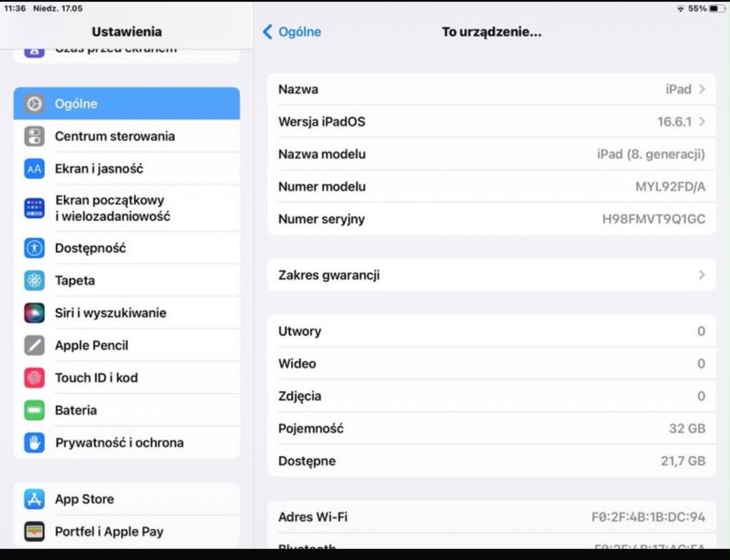Tap the Adres Wi-Fi label
Viewport: 730px width, 560px height.
pyautogui.click(x=313, y=518)
